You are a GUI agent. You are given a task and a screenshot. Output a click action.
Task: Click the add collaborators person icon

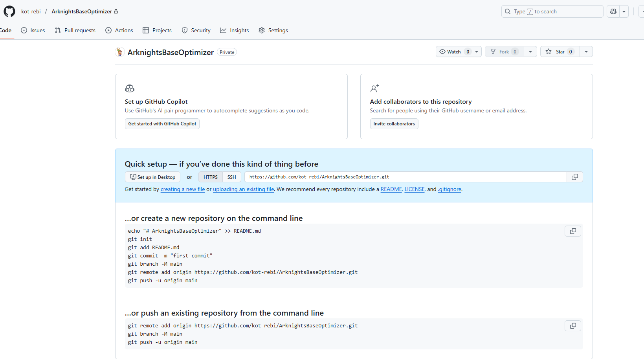374,88
